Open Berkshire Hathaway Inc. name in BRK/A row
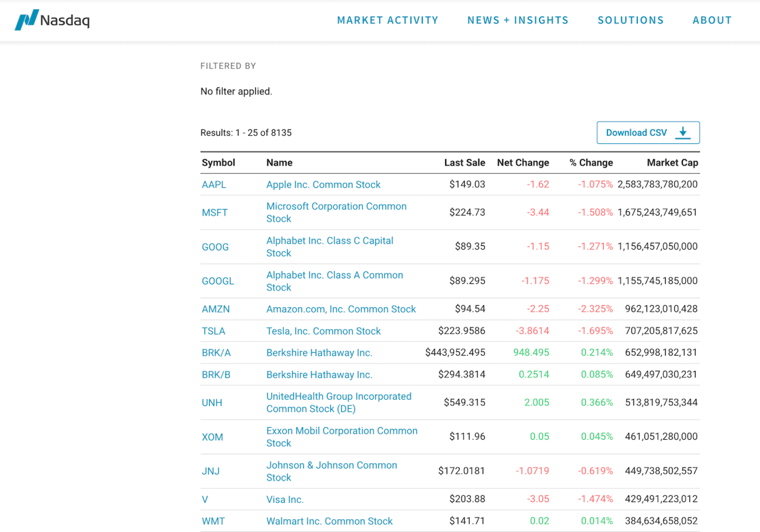760x532 pixels. point(319,353)
